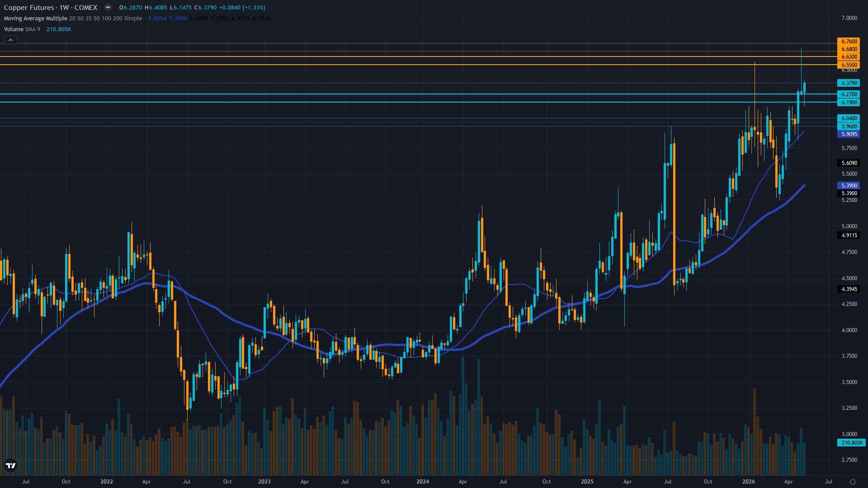Select the Moving Average Multiple indicator legend
This screenshot has height=488, width=868.
[73, 19]
